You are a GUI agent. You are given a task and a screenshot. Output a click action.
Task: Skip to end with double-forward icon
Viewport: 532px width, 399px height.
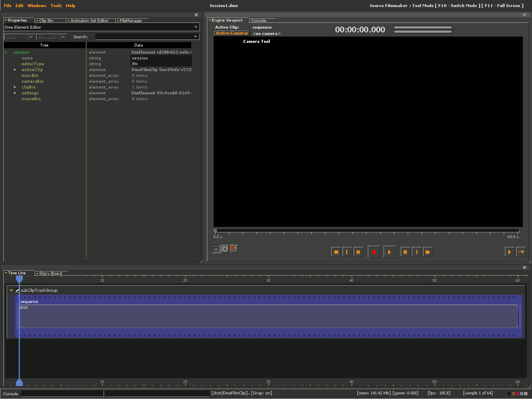tap(427, 252)
